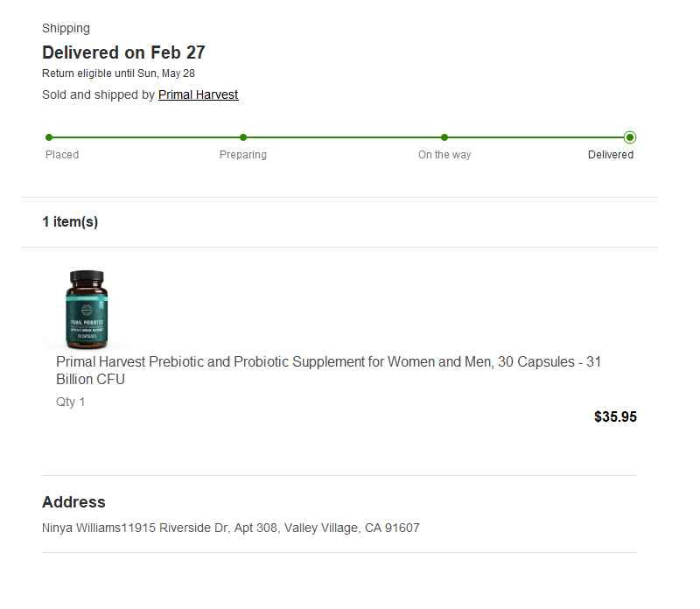Click the green progress line between Preparing and On the way

344,137
